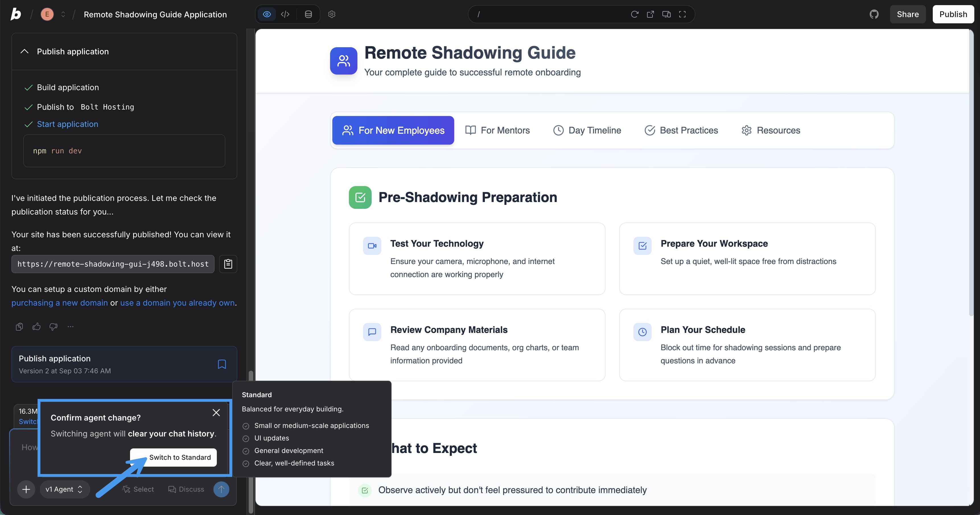Open the Resources tab
980x515 pixels.
(771, 130)
